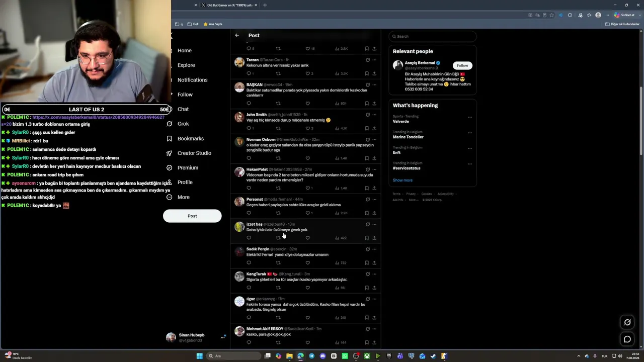
Task: Open more options for Valverde trend
Action: point(470,117)
